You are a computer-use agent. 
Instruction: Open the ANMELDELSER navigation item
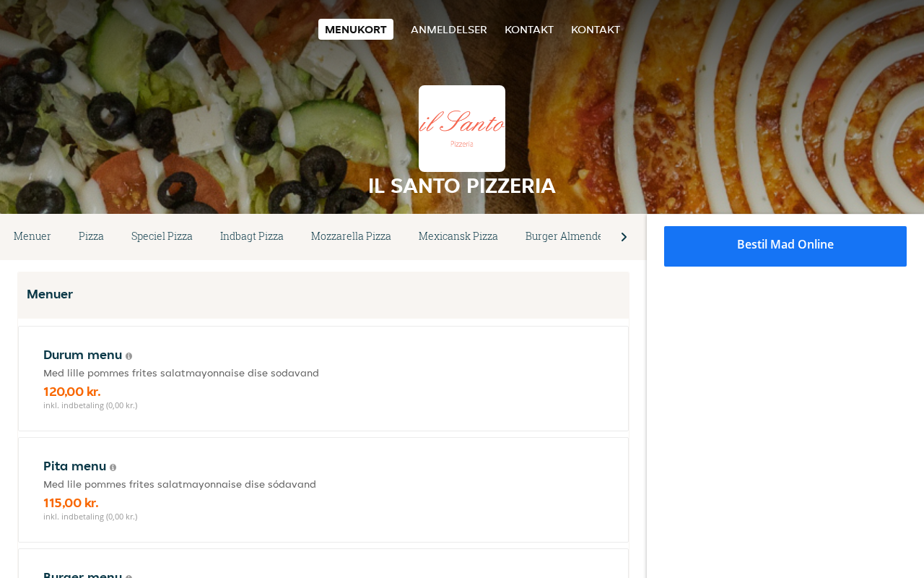click(x=449, y=30)
